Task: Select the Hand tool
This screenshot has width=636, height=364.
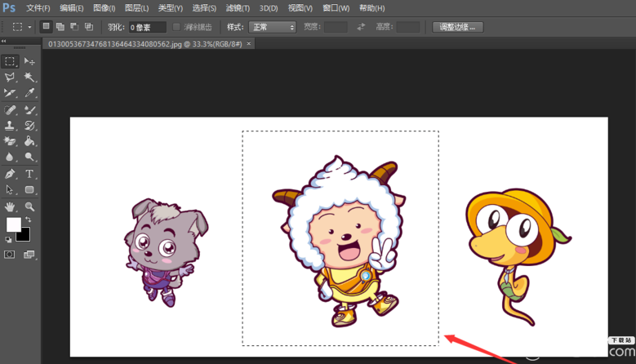Action: tap(10, 206)
